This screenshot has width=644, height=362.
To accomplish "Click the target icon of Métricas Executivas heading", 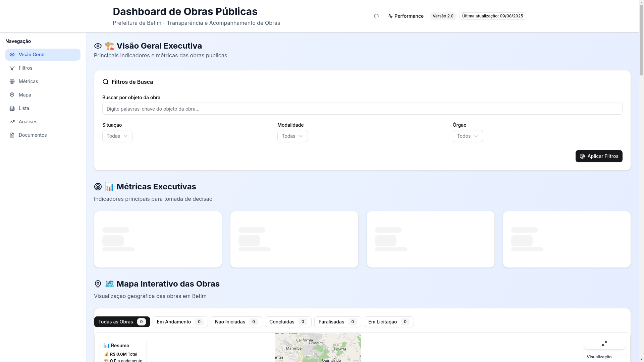I will (x=98, y=187).
